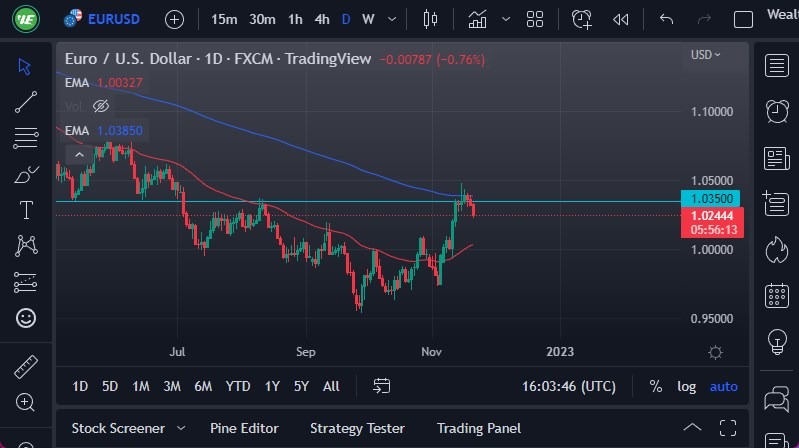Toggle log scale on price axis

[686, 386]
